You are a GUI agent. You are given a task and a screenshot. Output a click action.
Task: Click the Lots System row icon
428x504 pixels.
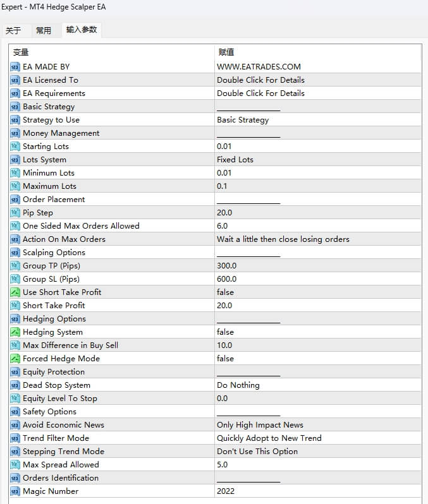click(15, 160)
